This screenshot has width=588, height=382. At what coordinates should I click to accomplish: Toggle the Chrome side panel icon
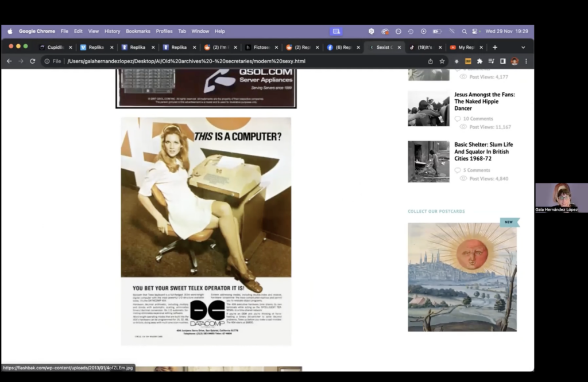503,61
